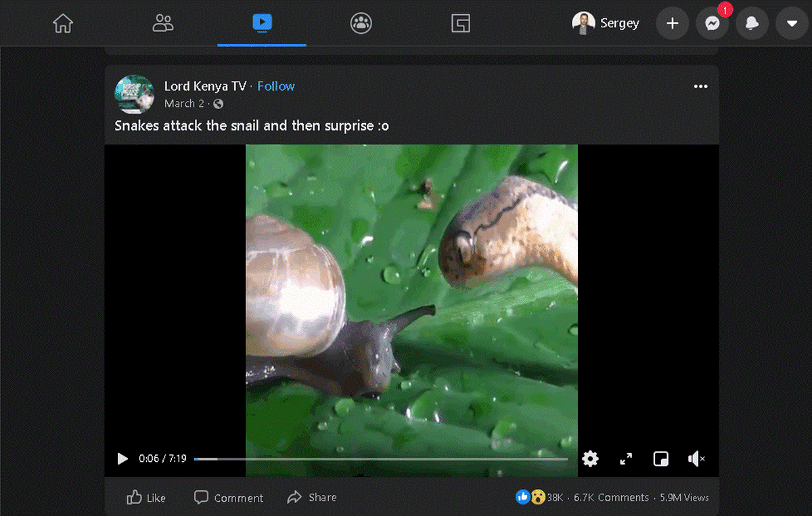Click the 'Snakes attack the snail' caption

(x=252, y=126)
